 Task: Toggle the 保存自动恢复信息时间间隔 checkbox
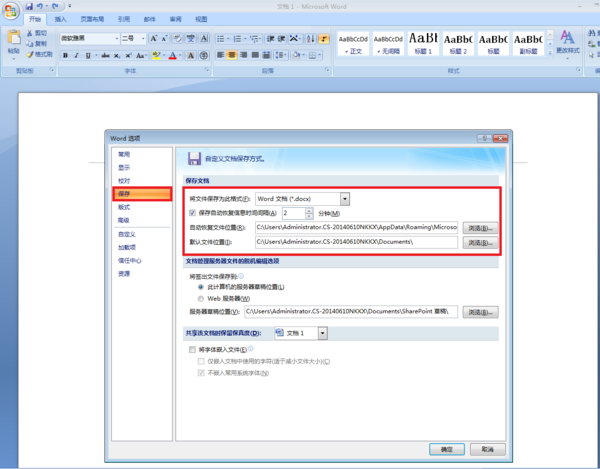pyautogui.click(x=192, y=213)
